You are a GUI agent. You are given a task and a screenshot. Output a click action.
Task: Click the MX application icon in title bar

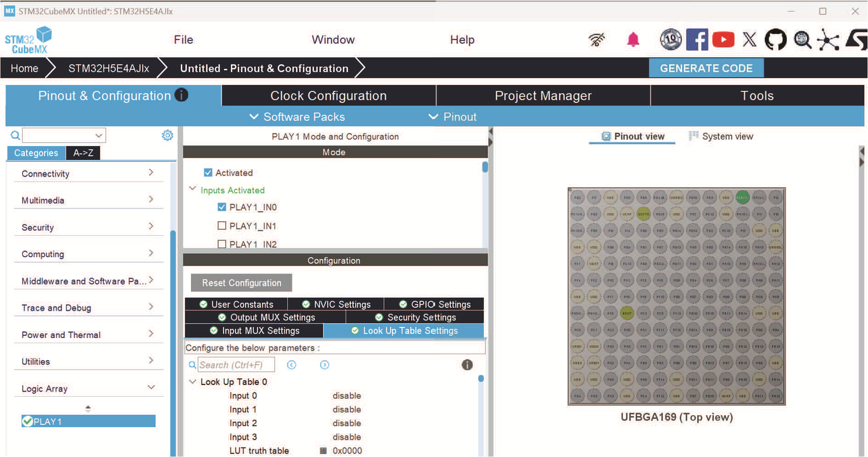pyautogui.click(x=10, y=11)
